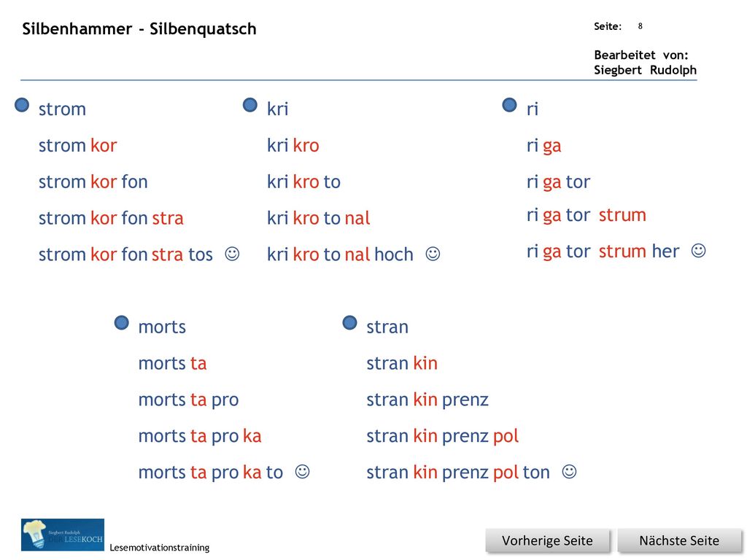Click the line 'stran kin prenz'
This screenshot has height=560, width=747.
tap(427, 400)
